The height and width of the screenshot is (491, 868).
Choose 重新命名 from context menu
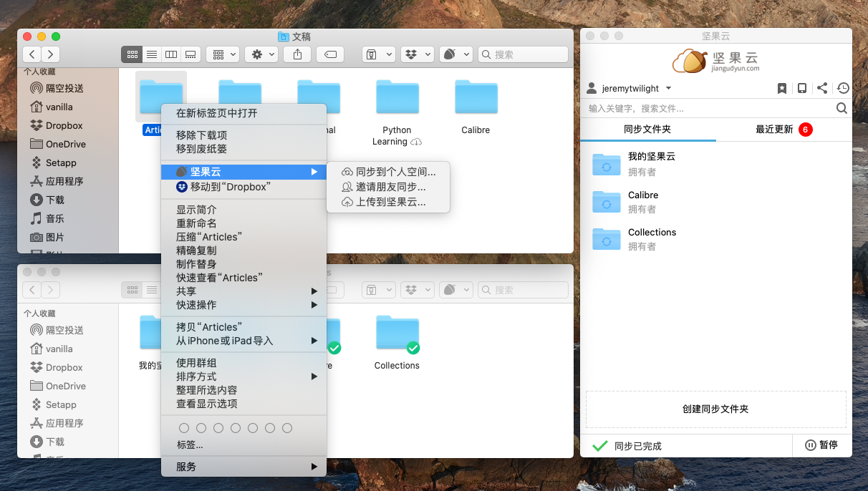pyautogui.click(x=243, y=223)
